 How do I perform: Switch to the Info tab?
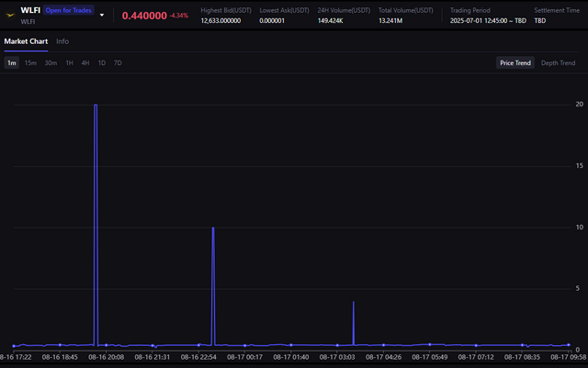(x=62, y=41)
